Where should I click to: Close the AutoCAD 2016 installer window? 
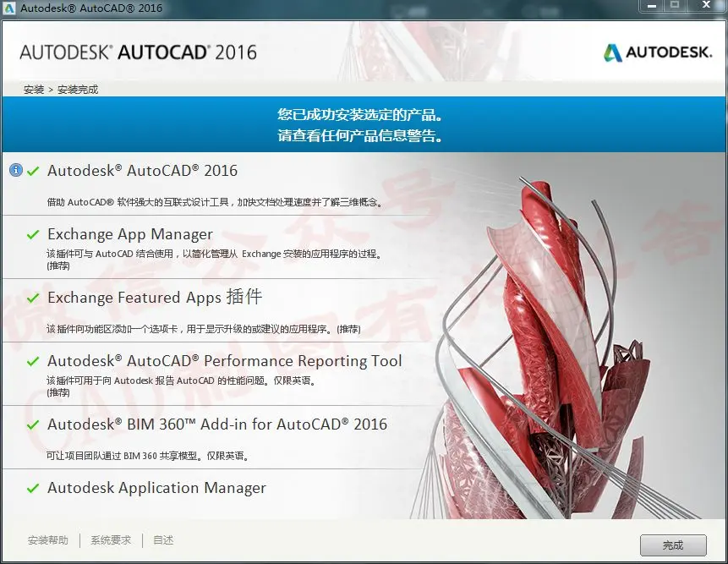pos(707,6)
